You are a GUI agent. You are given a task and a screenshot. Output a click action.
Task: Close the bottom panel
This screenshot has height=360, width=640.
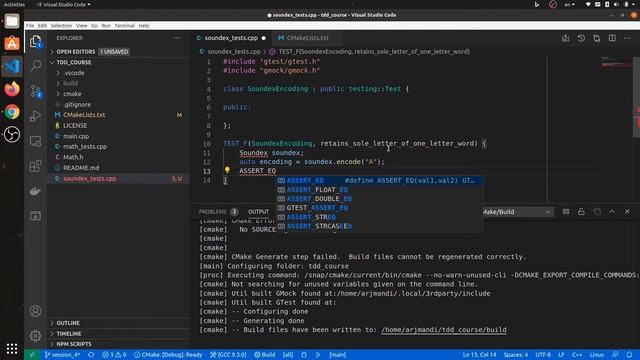tap(627, 211)
